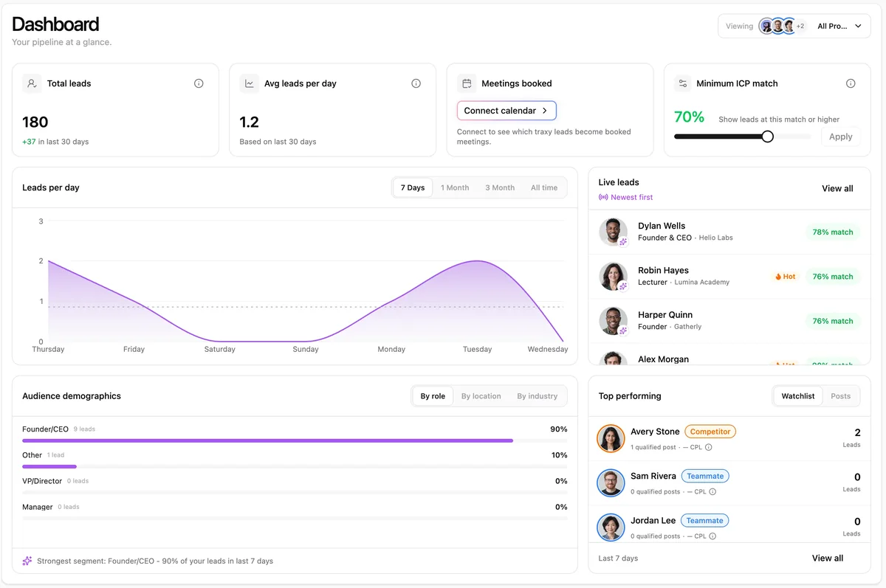Click the Newest first broadcast icon
This screenshot has width=886, height=588.
click(603, 197)
